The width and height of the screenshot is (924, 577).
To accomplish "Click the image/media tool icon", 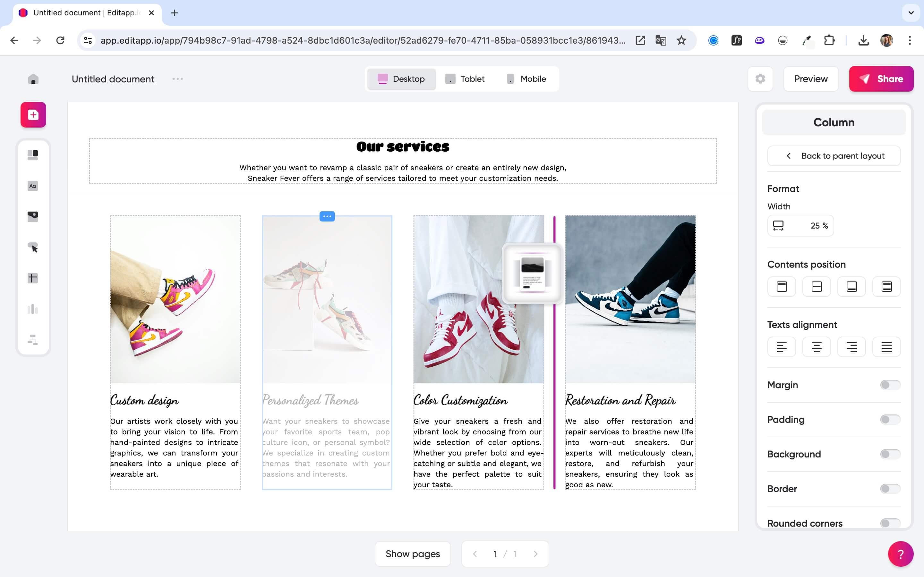I will pos(33,216).
